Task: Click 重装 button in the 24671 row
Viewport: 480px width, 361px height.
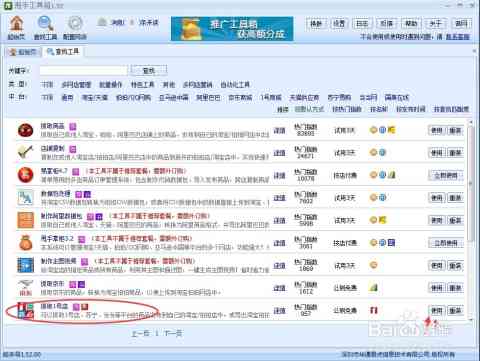Action: tap(455, 153)
